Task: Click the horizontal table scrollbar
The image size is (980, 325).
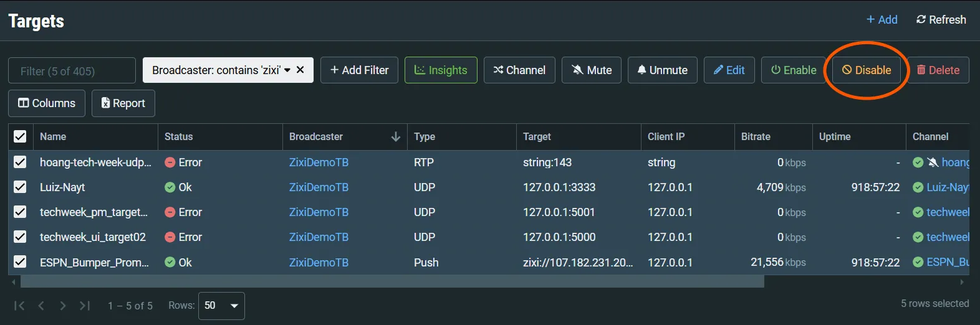Action: point(392,282)
